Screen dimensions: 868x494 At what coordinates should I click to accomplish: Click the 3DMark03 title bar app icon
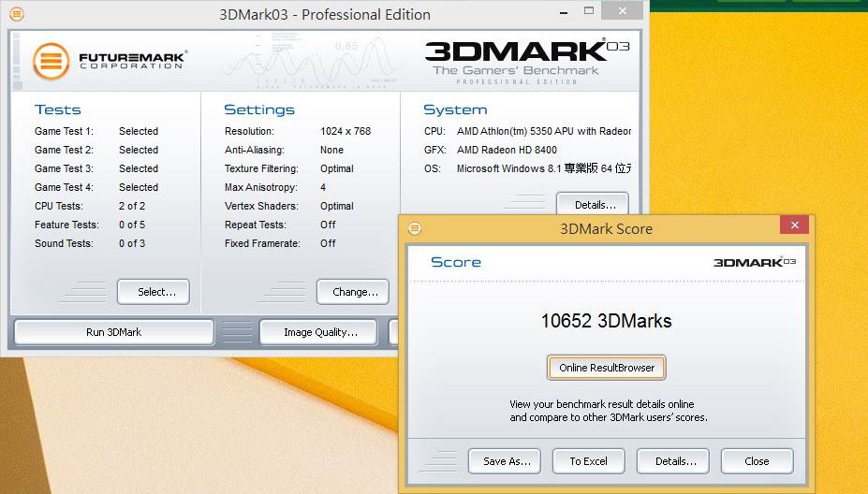17,14
